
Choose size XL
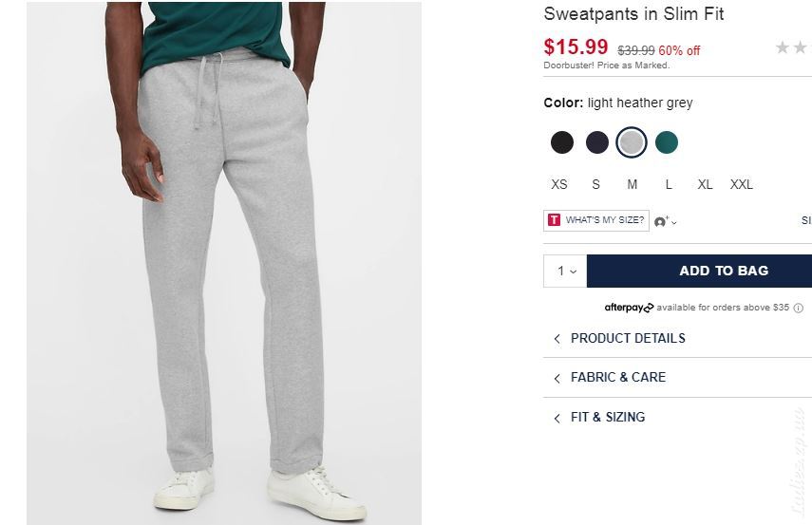point(705,184)
